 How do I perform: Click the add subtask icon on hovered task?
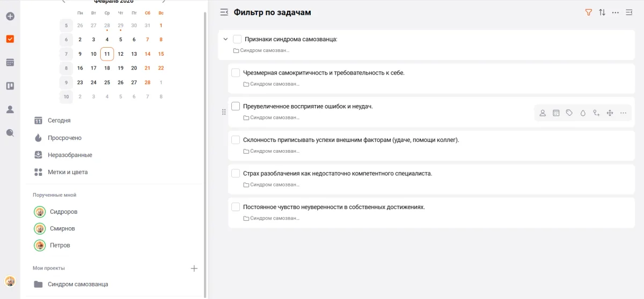pyautogui.click(x=596, y=113)
